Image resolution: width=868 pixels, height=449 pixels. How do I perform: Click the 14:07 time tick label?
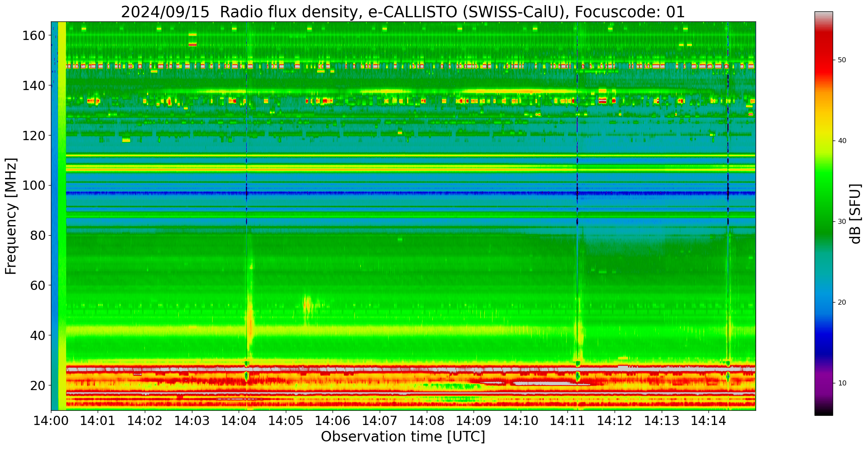point(380,421)
